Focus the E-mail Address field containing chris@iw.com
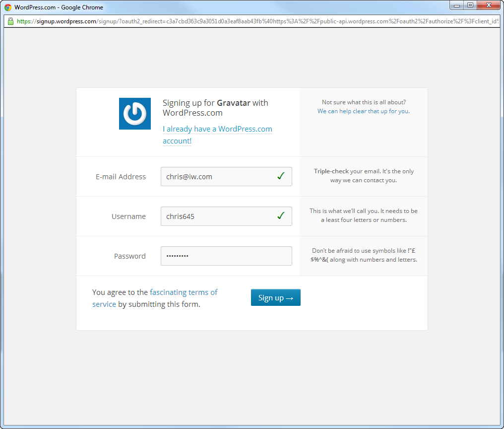This screenshot has width=504, height=429. [218, 177]
